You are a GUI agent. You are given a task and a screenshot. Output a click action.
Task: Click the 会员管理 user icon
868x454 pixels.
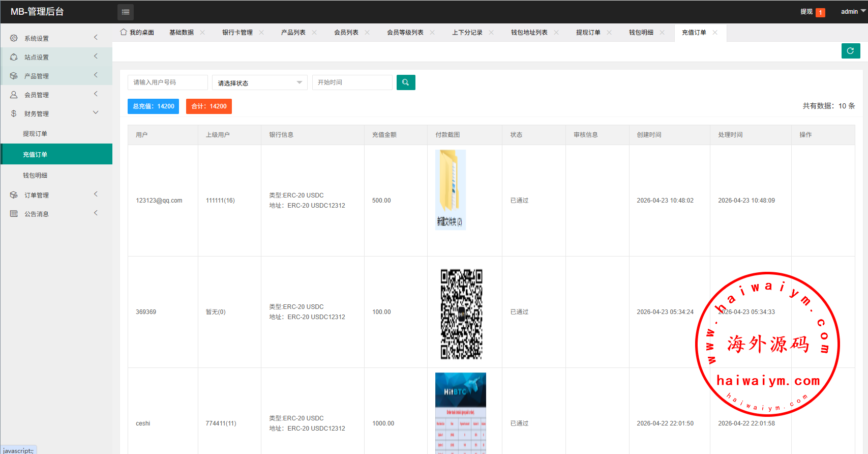[14, 95]
